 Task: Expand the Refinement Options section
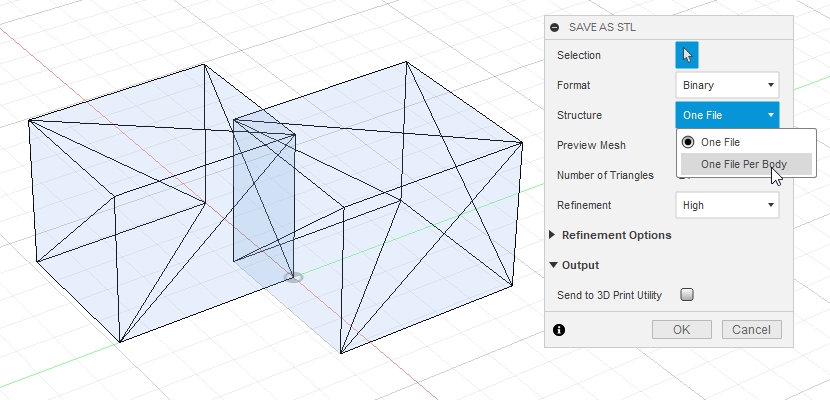point(555,235)
